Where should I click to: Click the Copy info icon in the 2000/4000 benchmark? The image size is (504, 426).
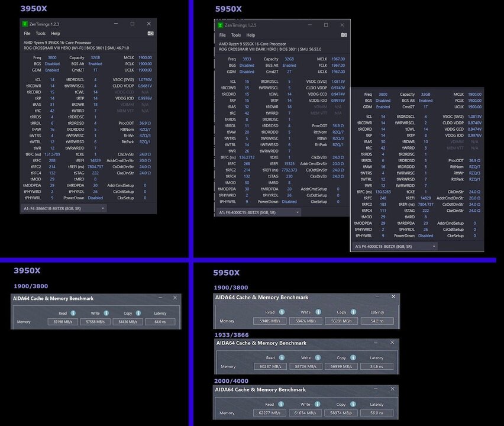click(353, 405)
